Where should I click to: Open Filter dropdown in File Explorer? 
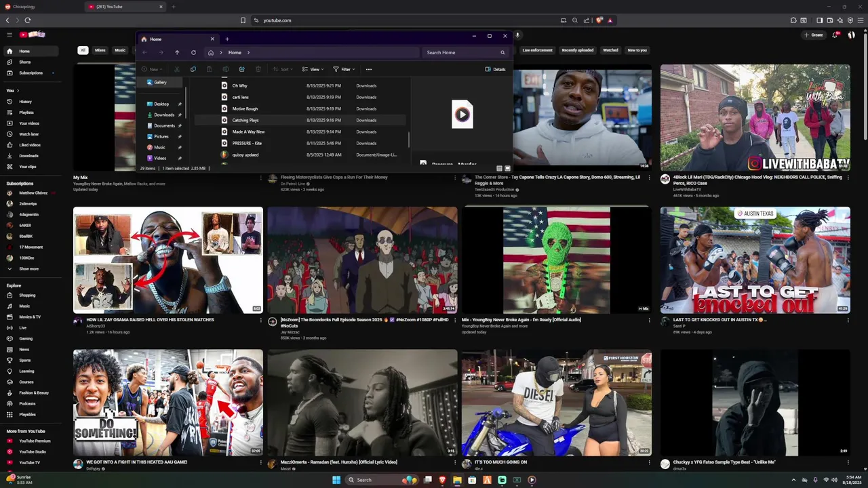[344, 69]
